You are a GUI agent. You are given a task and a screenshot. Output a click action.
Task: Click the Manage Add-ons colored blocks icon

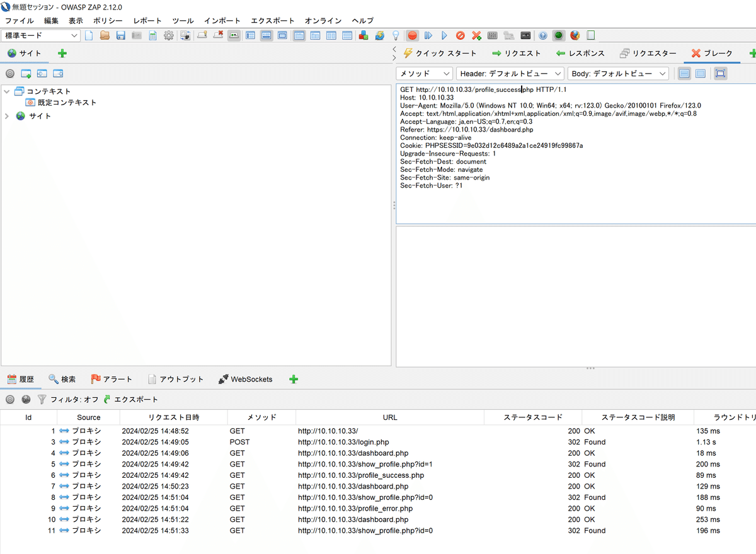point(364,36)
